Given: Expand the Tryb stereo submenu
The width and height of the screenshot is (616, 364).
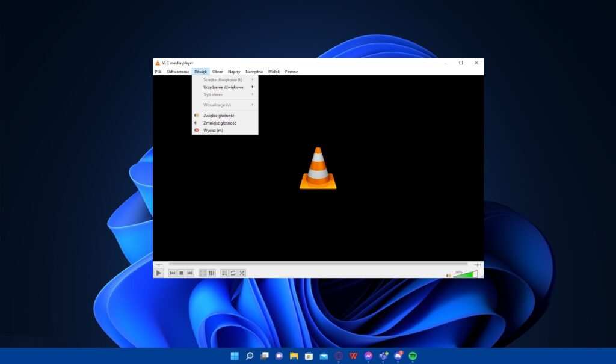Looking at the screenshot, I should click(225, 94).
